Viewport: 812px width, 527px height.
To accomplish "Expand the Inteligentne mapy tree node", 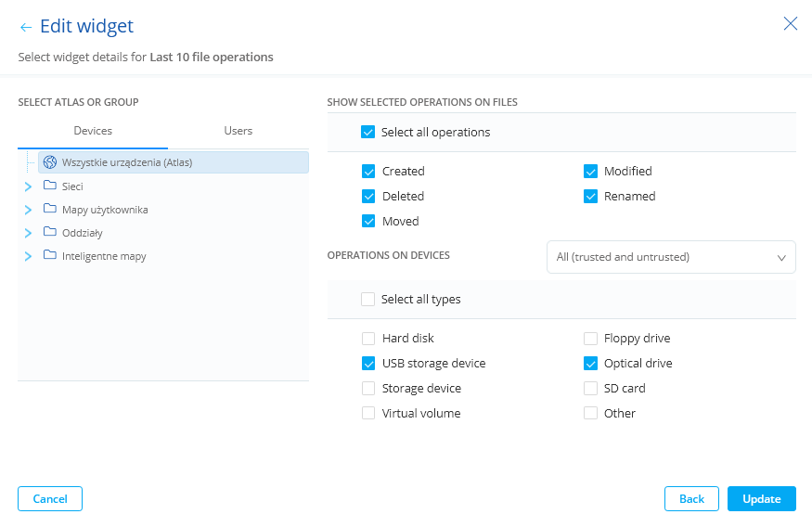I will point(28,256).
